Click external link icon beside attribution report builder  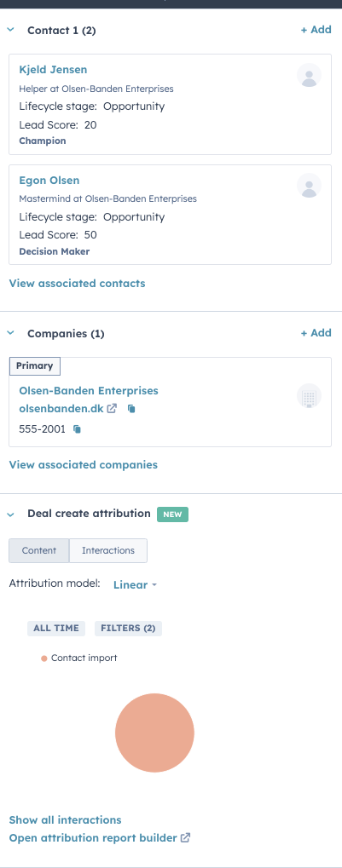186,838
